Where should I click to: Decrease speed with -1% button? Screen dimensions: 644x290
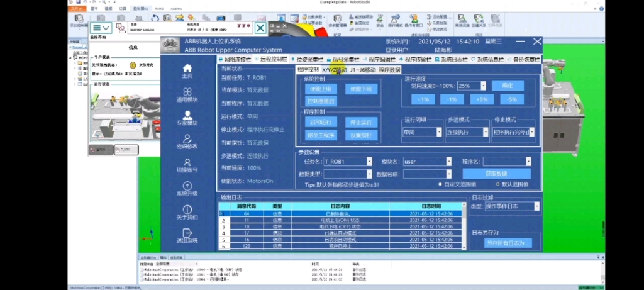[x=452, y=99]
